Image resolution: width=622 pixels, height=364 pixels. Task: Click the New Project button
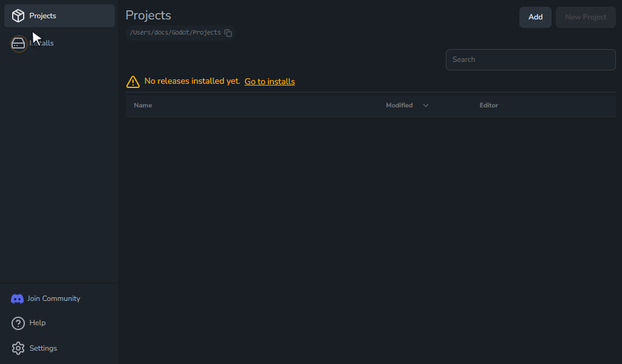[586, 17]
